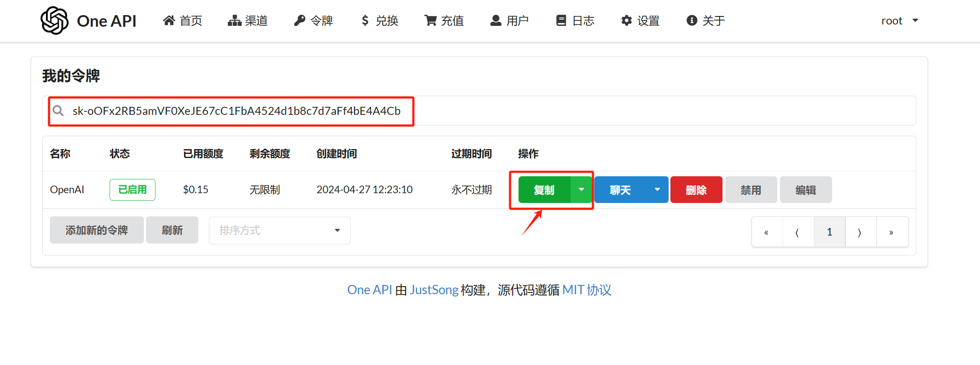Click the 已用额度 column header
Image resolution: width=980 pixels, height=365 pixels.
(203, 154)
